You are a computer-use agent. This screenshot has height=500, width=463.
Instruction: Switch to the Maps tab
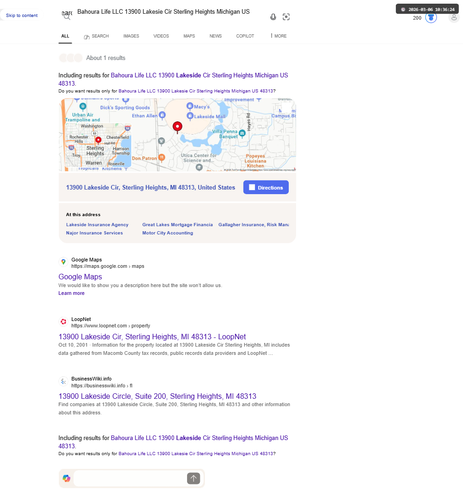pyautogui.click(x=189, y=36)
